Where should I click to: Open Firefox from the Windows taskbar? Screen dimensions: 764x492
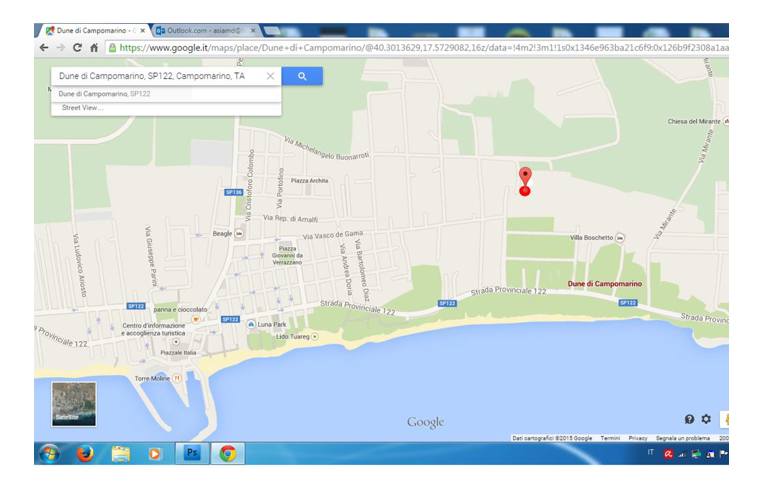click(x=85, y=454)
